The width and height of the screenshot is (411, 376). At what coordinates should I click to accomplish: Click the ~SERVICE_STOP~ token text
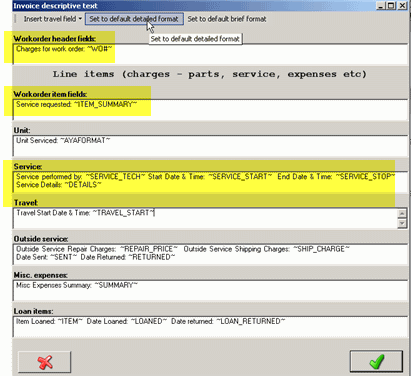(365, 176)
